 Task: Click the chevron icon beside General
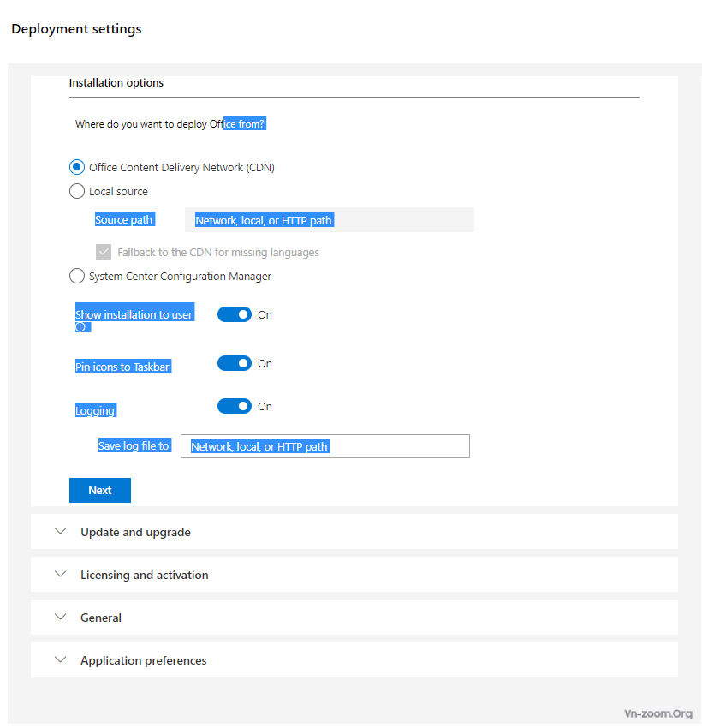click(60, 617)
